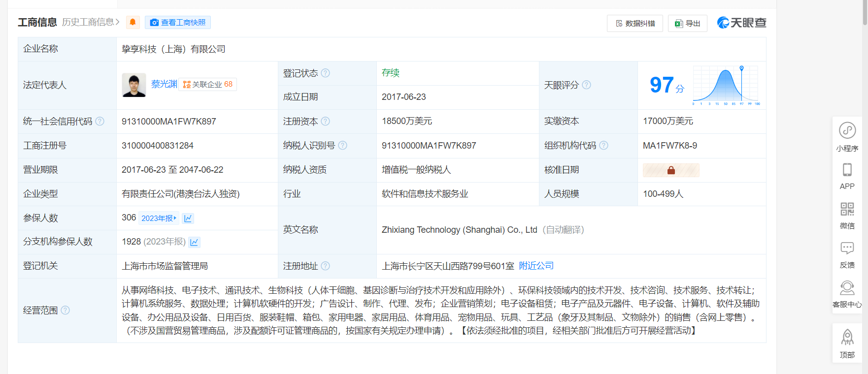Viewport: 868px width, 374px height.
Task: Click help icon beside 登记状态
Action: (325, 73)
